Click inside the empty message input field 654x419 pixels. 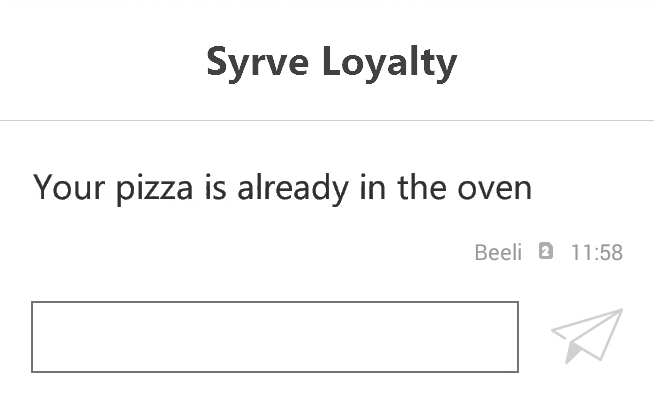[x=275, y=337]
